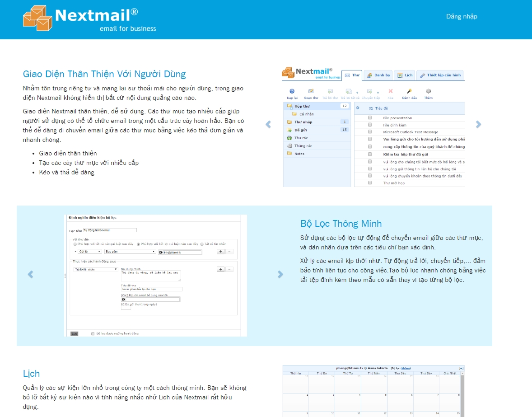532x417 pixels.
Task: Tick checkbox for Kiểm tra hộp thư đã gửi
Action: click(370, 154)
